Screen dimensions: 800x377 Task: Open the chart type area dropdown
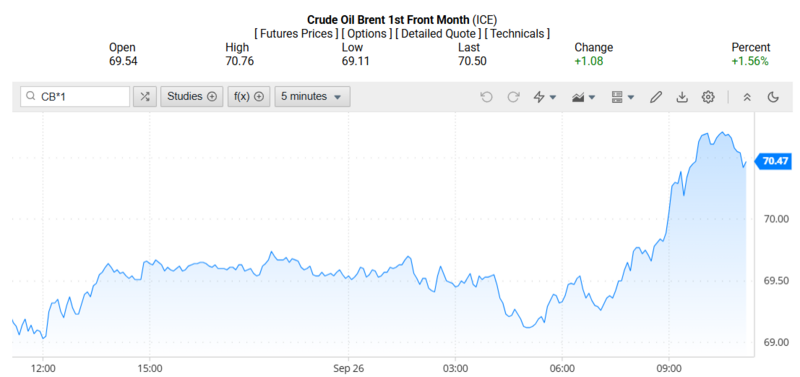point(584,96)
